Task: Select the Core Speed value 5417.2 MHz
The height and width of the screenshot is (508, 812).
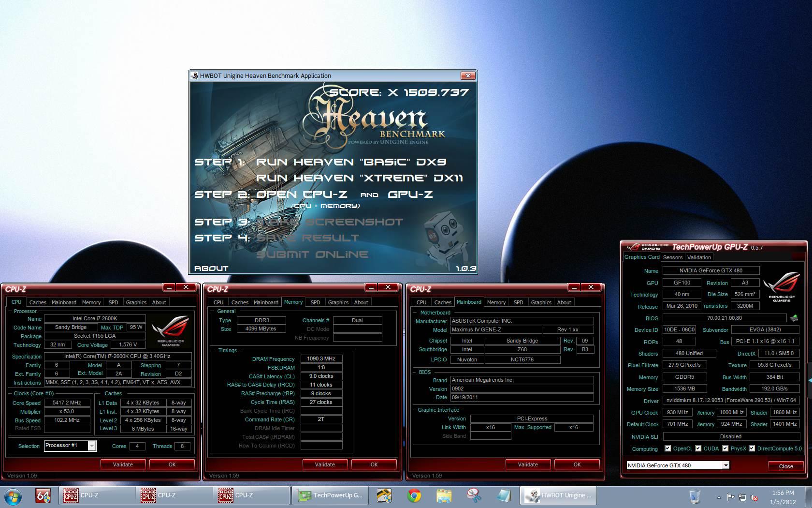Action: [x=67, y=403]
